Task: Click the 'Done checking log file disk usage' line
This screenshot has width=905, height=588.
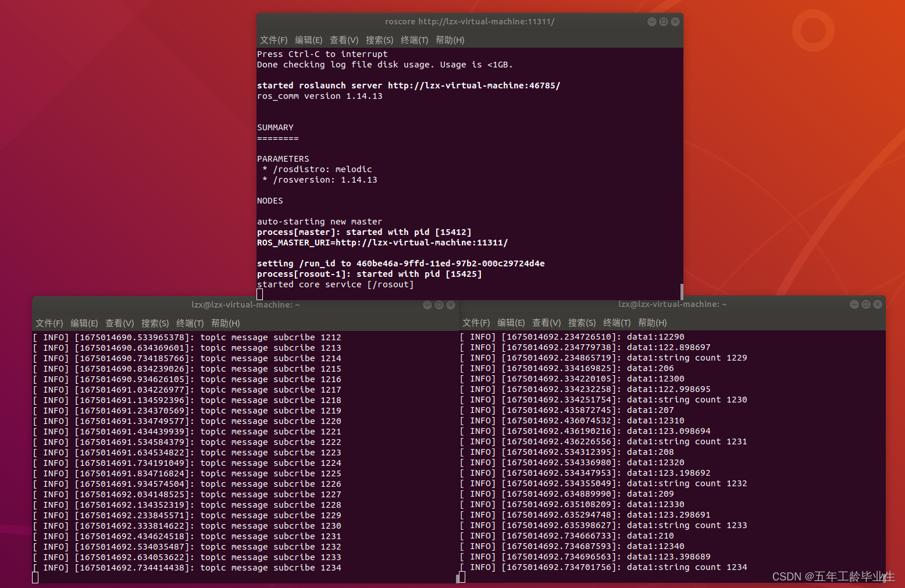Action: tap(385, 65)
